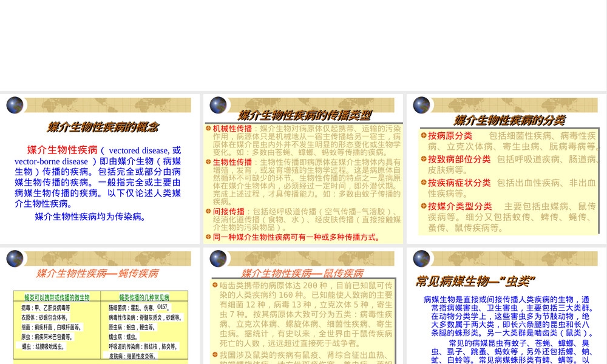The image size is (607, 364).
Task: Click the orange bullet beside 机械性传播
Action: [x=208, y=128]
